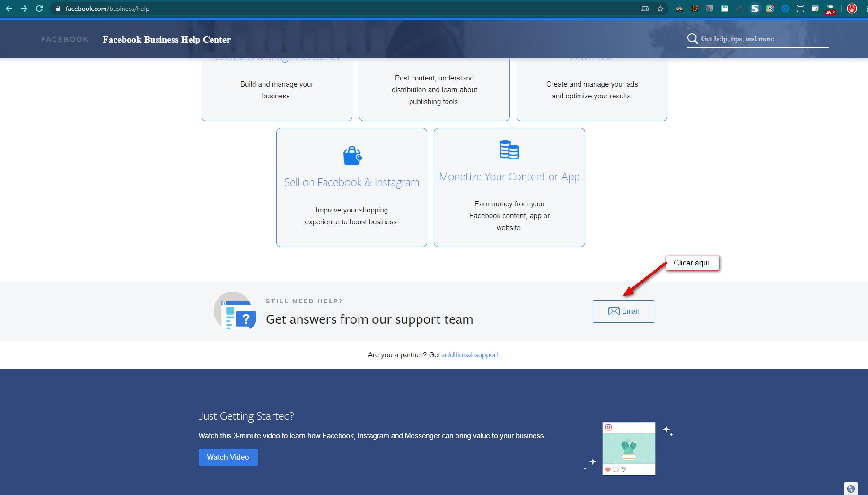View site info via the padlock icon

pos(58,9)
